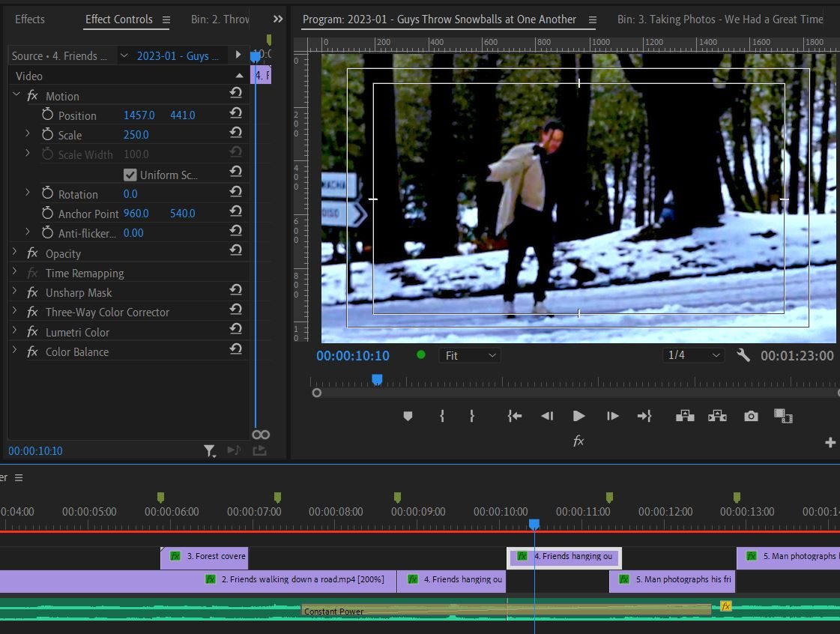The width and height of the screenshot is (840, 634).
Task: Reset the Scale parameter
Action: click(236, 133)
